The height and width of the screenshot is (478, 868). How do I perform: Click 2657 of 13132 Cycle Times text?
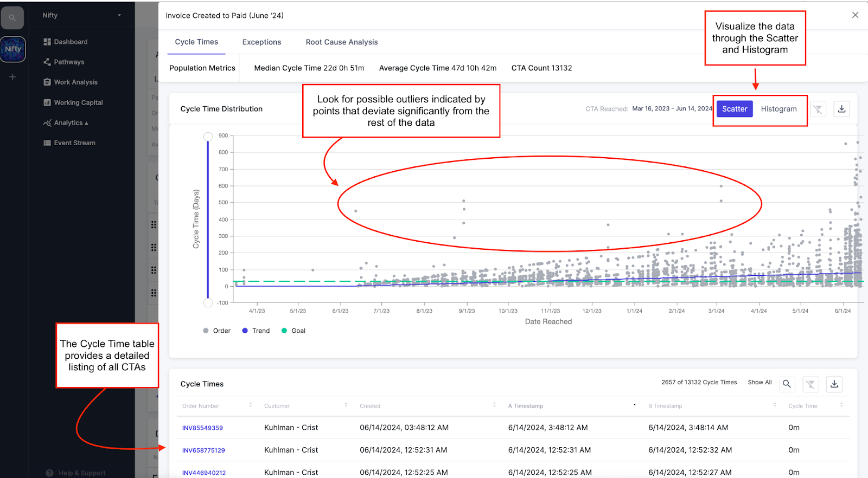tap(699, 382)
